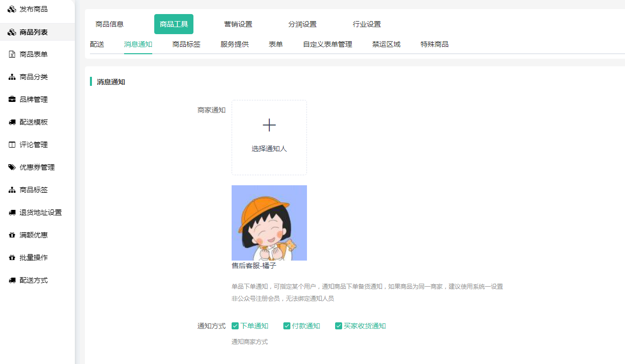This screenshot has width=625, height=364.
Task: Open 批量操作 in the sidebar
Action: [34, 258]
